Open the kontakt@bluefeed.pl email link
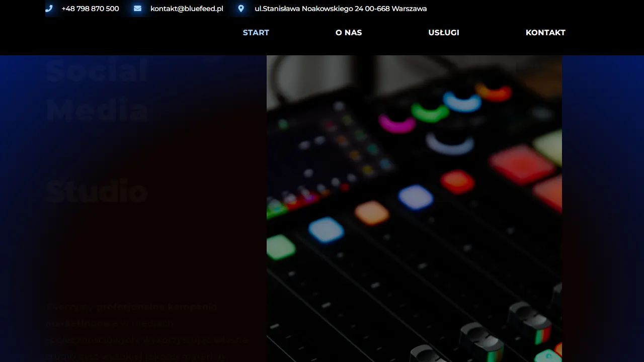 pyautogui.click(x=187, y=9)
